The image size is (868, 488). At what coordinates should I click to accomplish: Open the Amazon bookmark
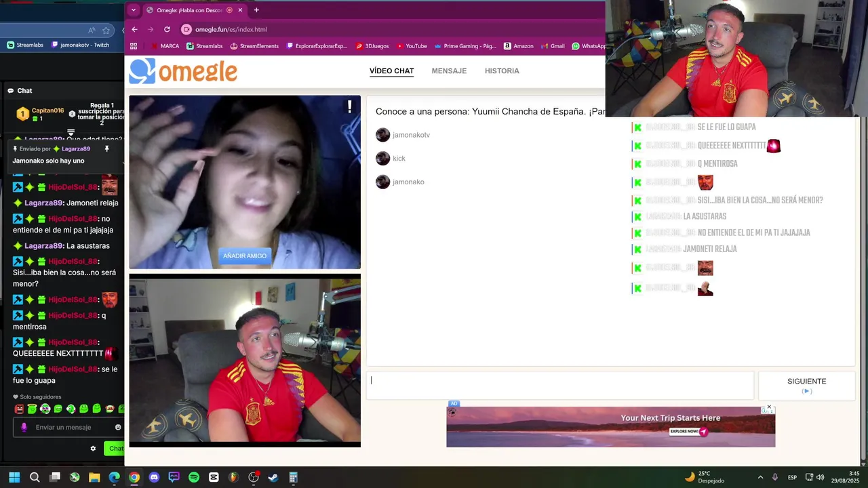pyautogui.click(x=519, y=46)
